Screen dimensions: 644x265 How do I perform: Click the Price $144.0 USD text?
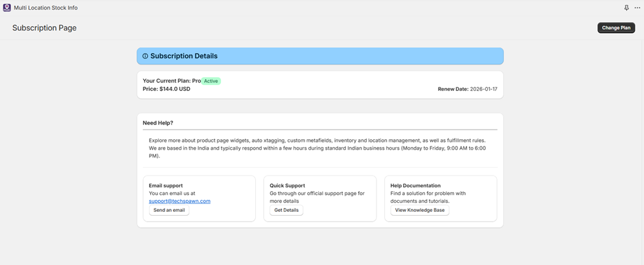point(167,89)
